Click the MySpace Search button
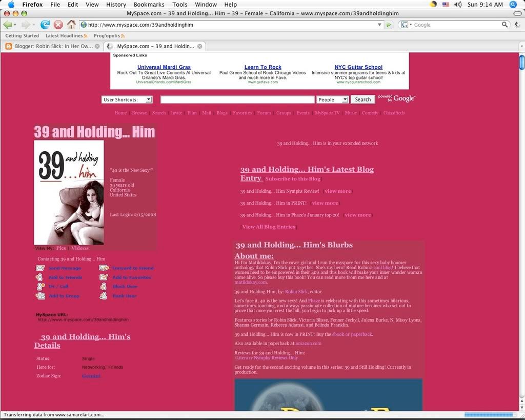This screenshot has width=525, height=420. click(x=362, y=99)
